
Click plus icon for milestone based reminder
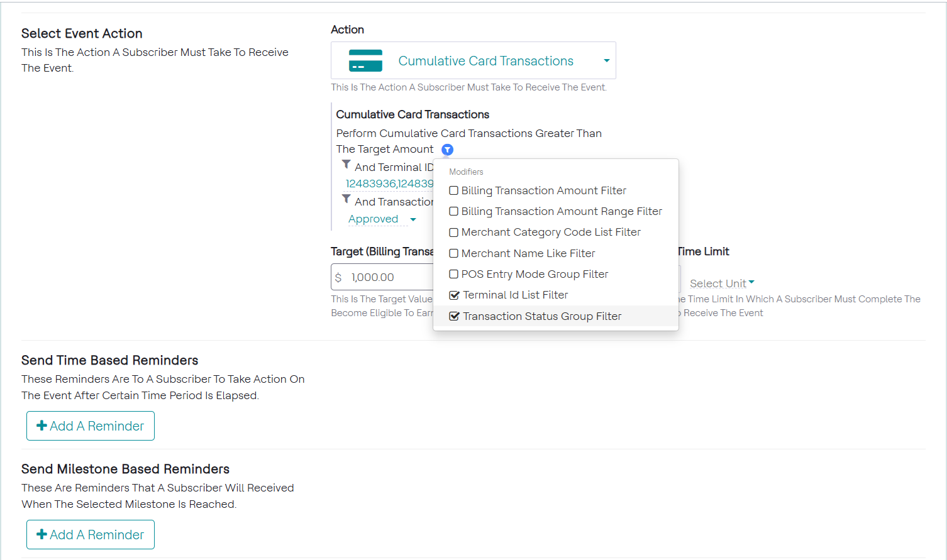[42, 534]
